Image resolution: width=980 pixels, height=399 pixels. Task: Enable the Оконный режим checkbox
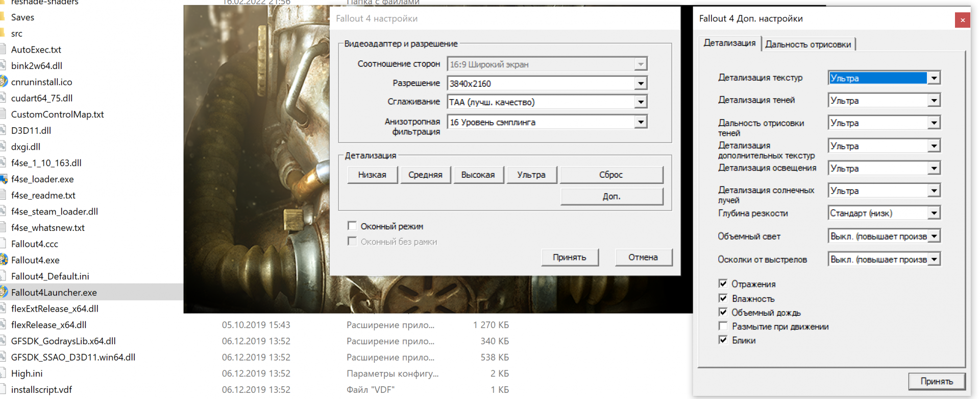point(352,226)
